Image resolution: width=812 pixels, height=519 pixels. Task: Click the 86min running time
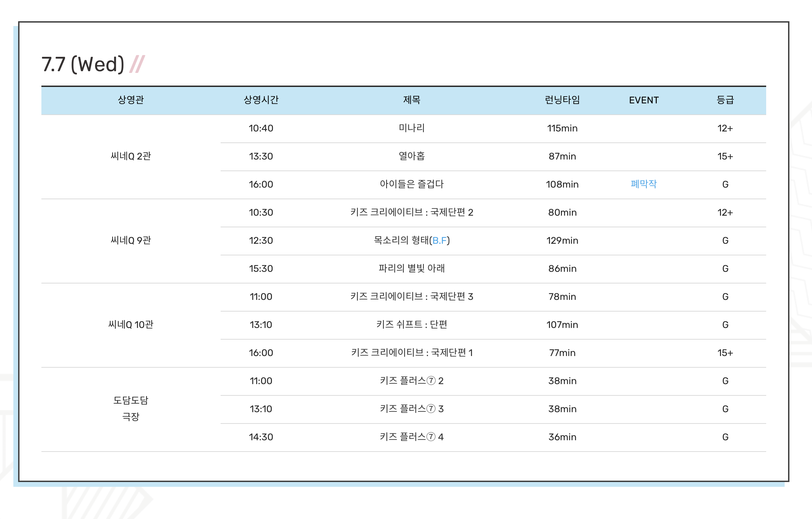coord(562,268)
